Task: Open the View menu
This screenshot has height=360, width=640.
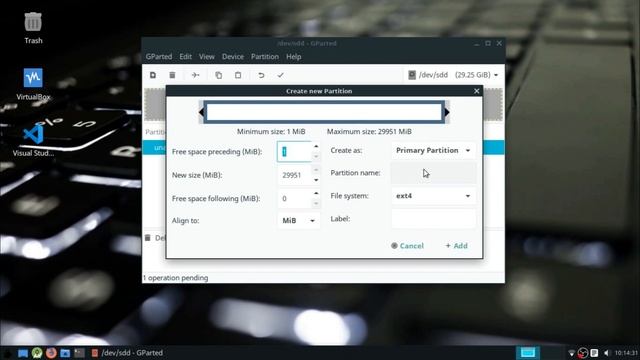Action: coord(207,57)
